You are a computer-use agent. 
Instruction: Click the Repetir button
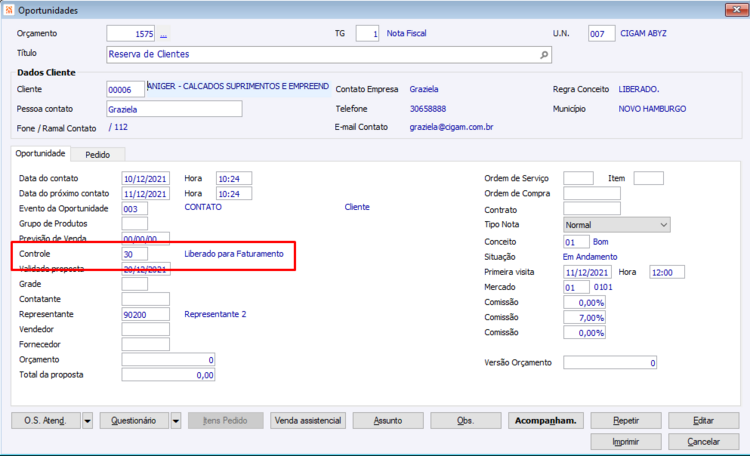(626, 421)
